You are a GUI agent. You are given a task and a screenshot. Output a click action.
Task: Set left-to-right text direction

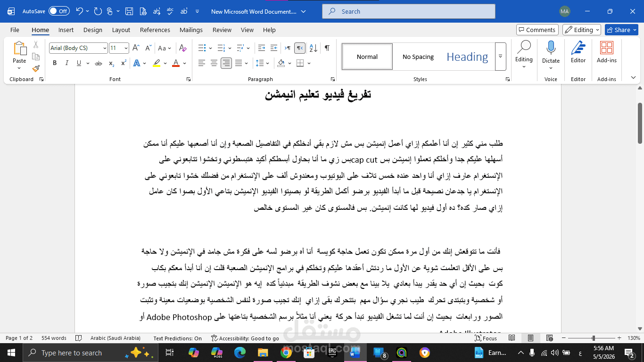click(x=287, y=48)
